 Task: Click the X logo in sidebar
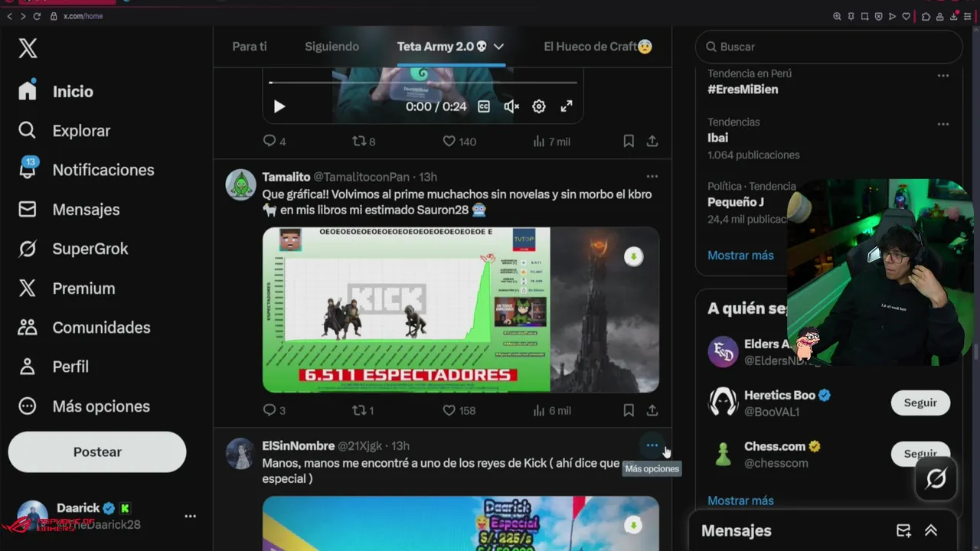coord(28,48)
